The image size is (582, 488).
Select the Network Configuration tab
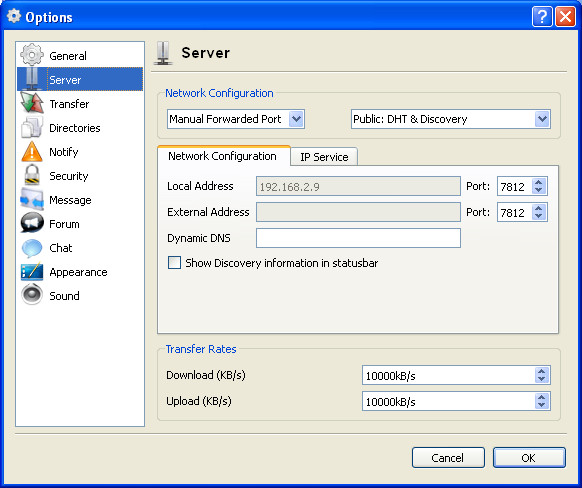(223, 156)
